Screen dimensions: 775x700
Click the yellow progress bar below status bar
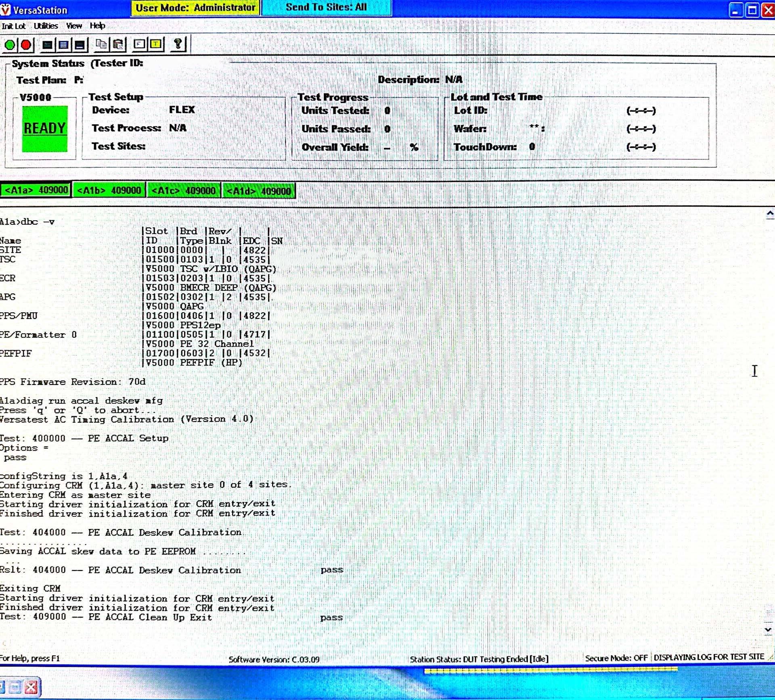551,671
